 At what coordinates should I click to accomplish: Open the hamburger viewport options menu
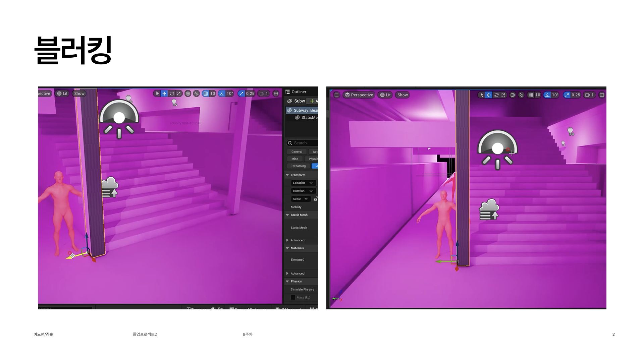point(337,95)
